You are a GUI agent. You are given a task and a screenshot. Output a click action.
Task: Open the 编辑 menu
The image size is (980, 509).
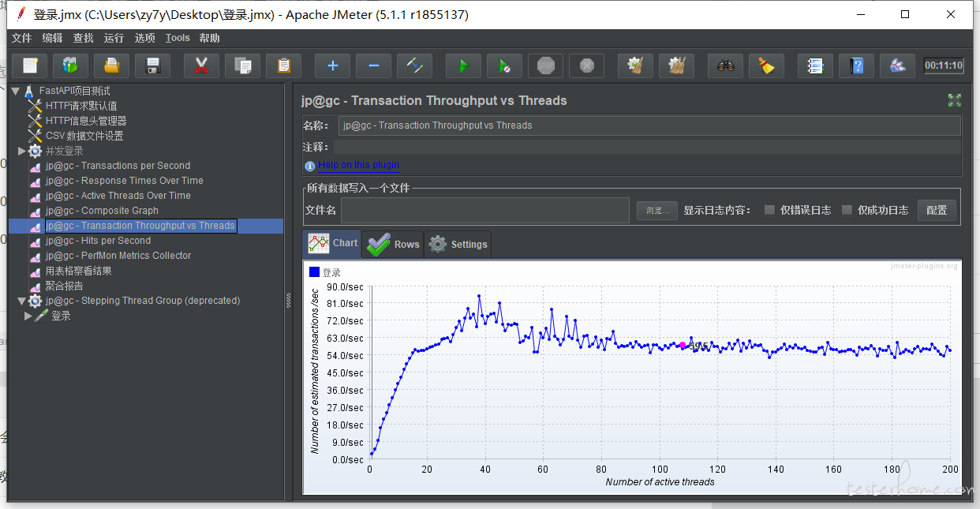[x=53, y=38]
